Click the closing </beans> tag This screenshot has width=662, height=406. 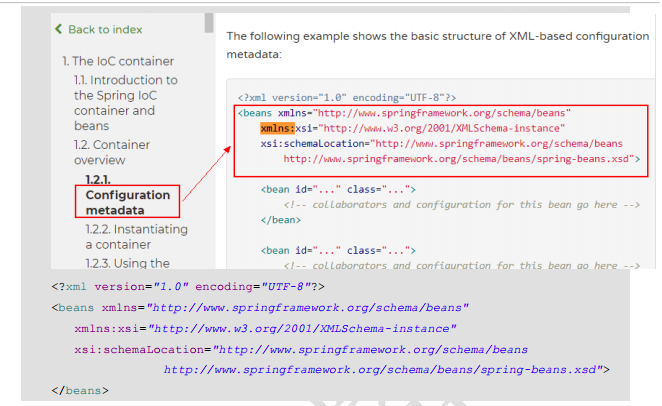click(80, 391)
